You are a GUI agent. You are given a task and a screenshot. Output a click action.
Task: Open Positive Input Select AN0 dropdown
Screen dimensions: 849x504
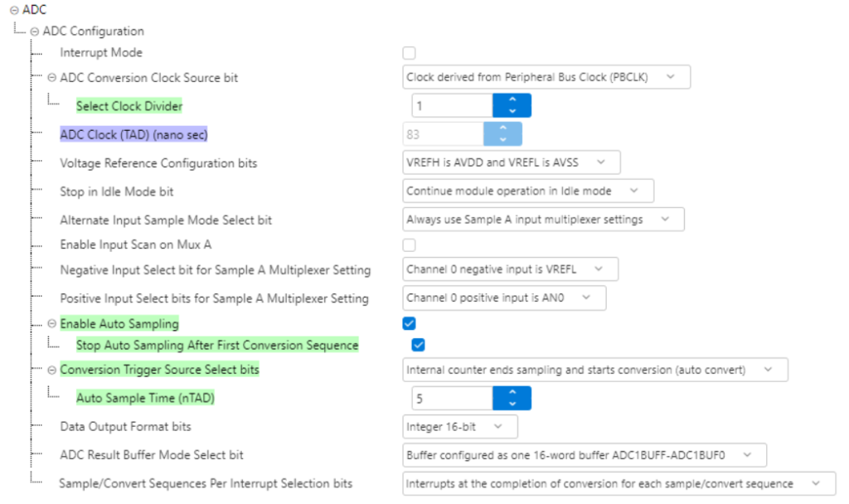coord(503,298)
